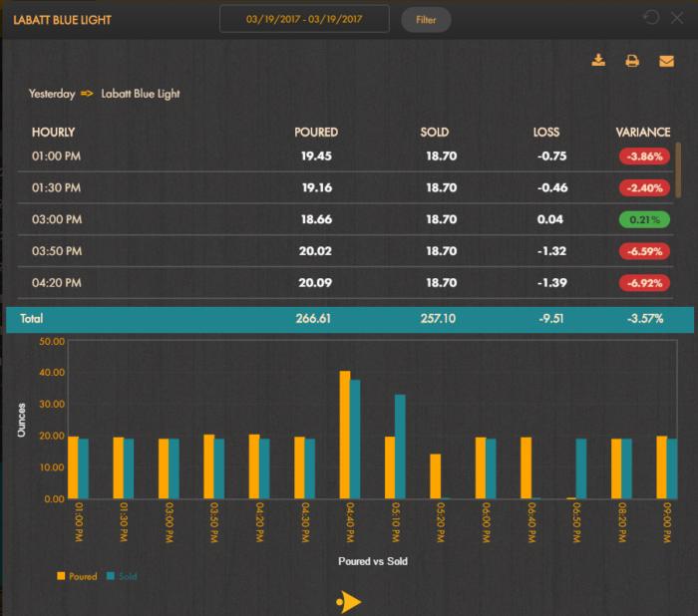Sort by VARIANCE column header
The image size is (698, 616).
(x=643, y=133)
